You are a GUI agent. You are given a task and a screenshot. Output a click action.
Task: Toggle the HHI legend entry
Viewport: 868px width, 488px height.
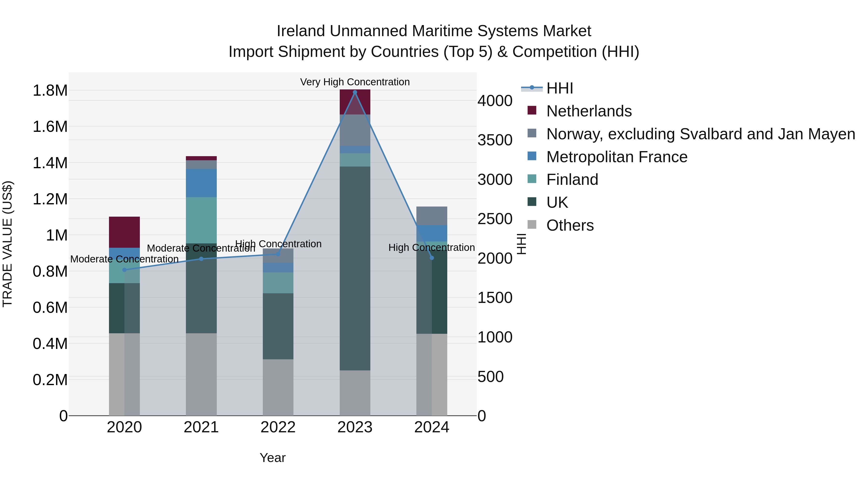point(547,88)
